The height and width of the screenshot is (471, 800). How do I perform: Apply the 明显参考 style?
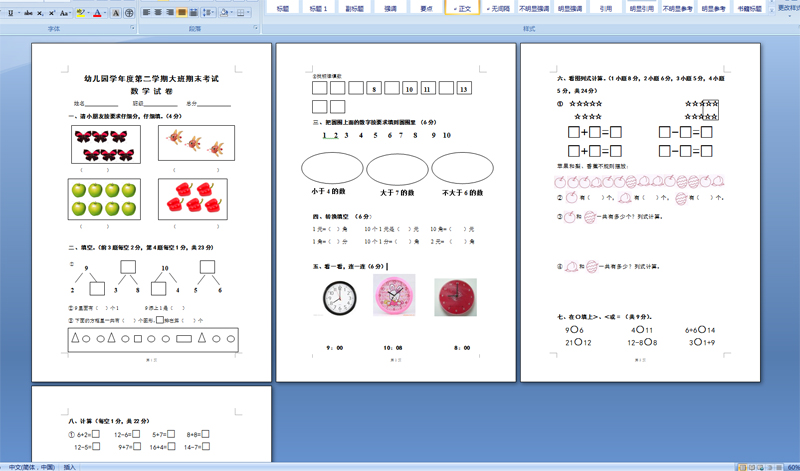pyautogui.click(x=713, y=7)
